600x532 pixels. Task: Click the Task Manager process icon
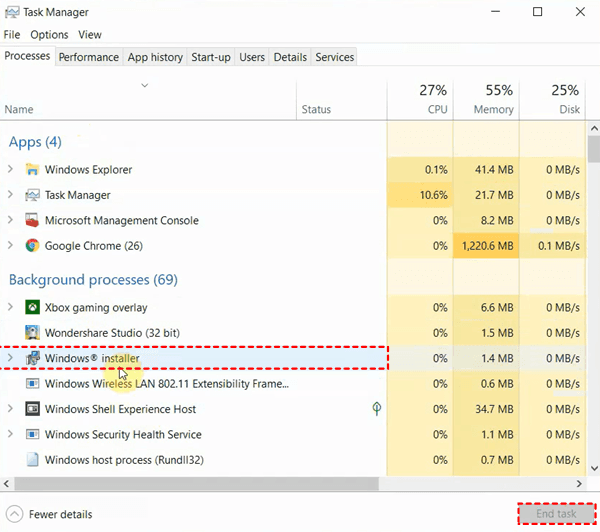(32, 195)
